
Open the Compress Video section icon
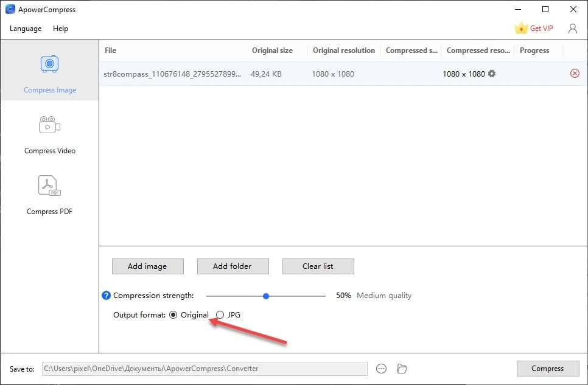click(x=49, y=125)
